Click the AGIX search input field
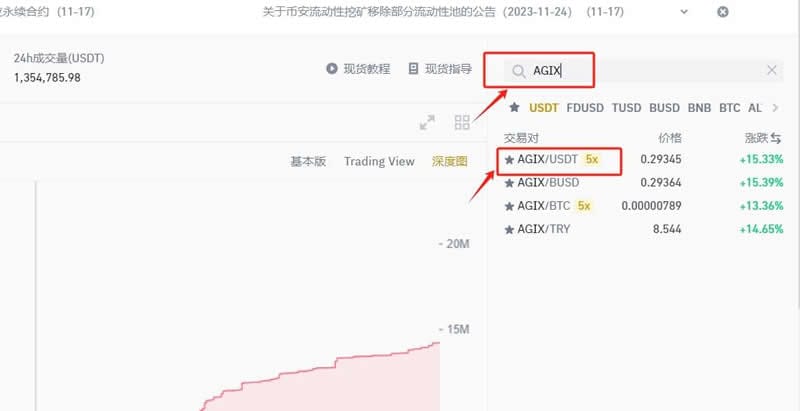The image size is (800, 411). 643,71
